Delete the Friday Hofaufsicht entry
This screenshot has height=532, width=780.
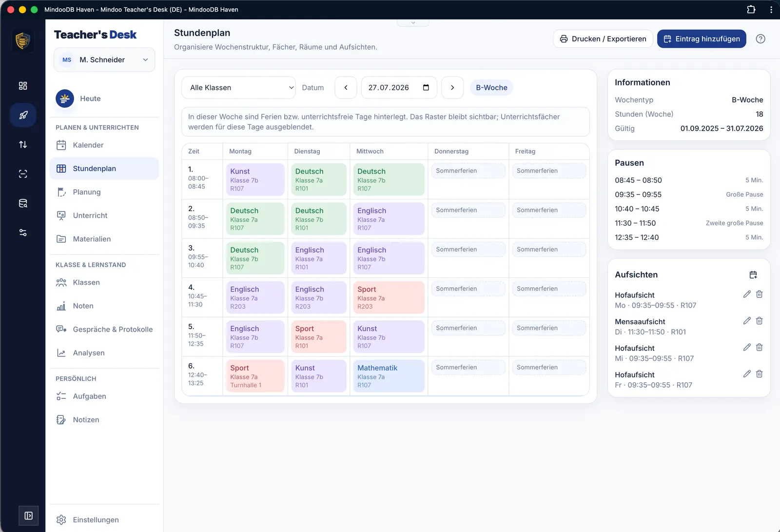coord(759,374)
